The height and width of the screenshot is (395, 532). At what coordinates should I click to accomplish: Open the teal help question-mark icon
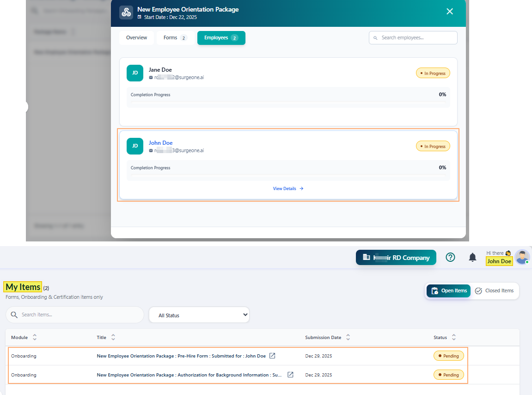coord(450,257)
